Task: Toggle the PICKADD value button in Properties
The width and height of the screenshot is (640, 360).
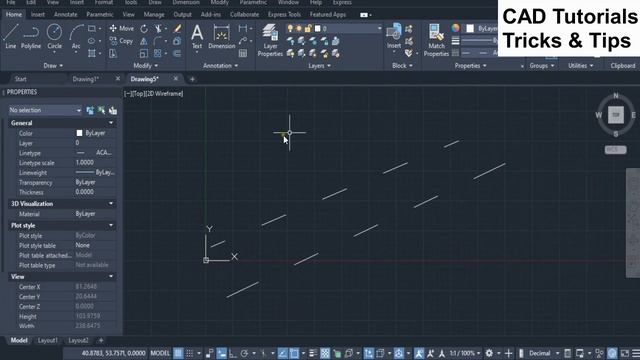Action: 90,110
